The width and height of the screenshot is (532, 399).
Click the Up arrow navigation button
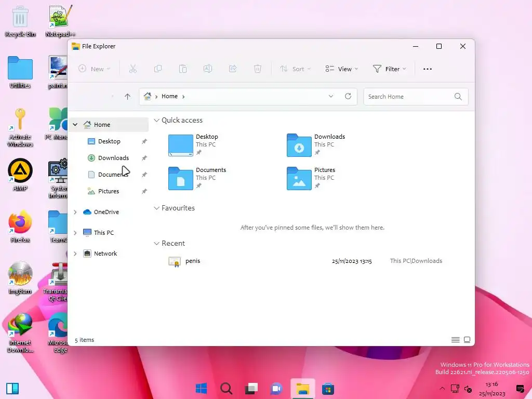coord(128,97)
